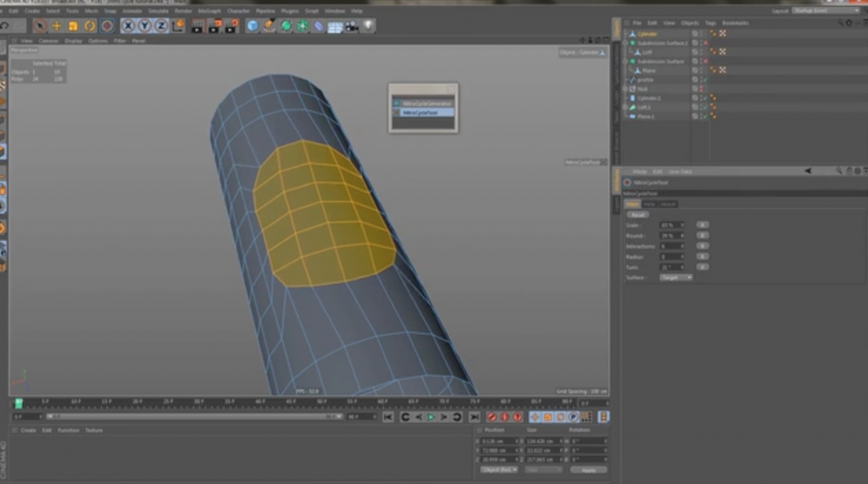Select the Move tool in top toolbar
868x484 pixels.
pos(57,26)
